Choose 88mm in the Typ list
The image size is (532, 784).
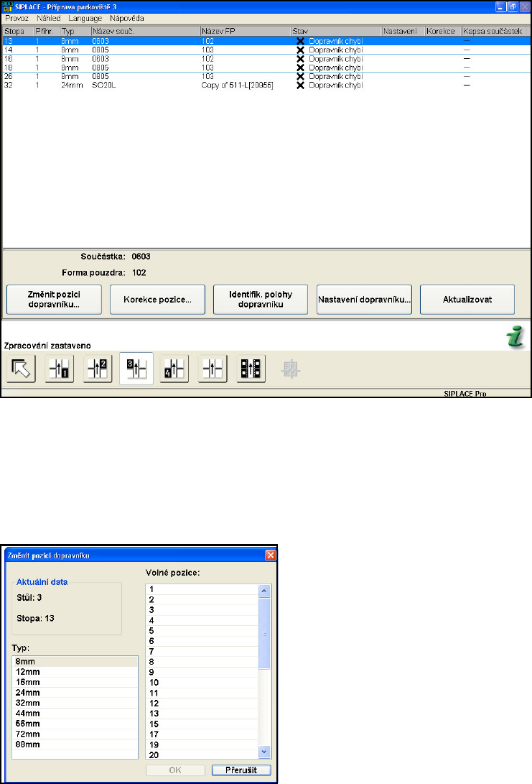(x=75, y=744)
